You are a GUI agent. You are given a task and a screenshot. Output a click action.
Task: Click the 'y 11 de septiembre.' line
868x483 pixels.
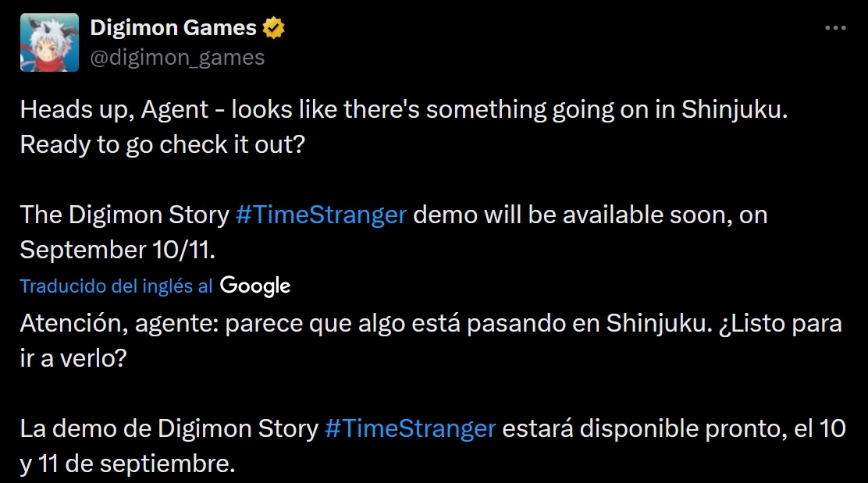click(x=128, y=463)
